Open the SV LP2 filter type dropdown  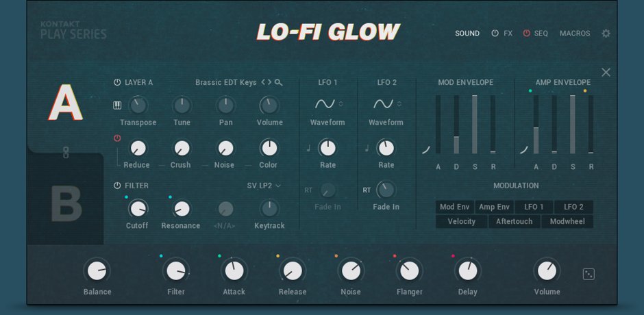point(264,186)
